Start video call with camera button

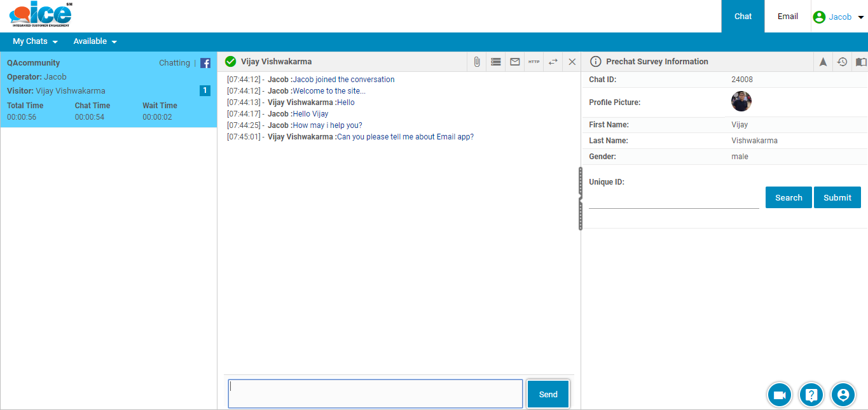point(779,395)
